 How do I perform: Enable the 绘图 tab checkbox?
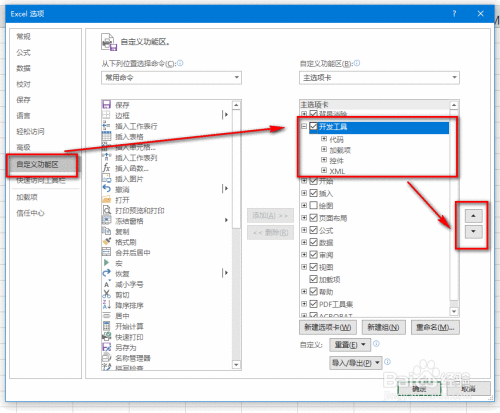click(x=313, y=205)
